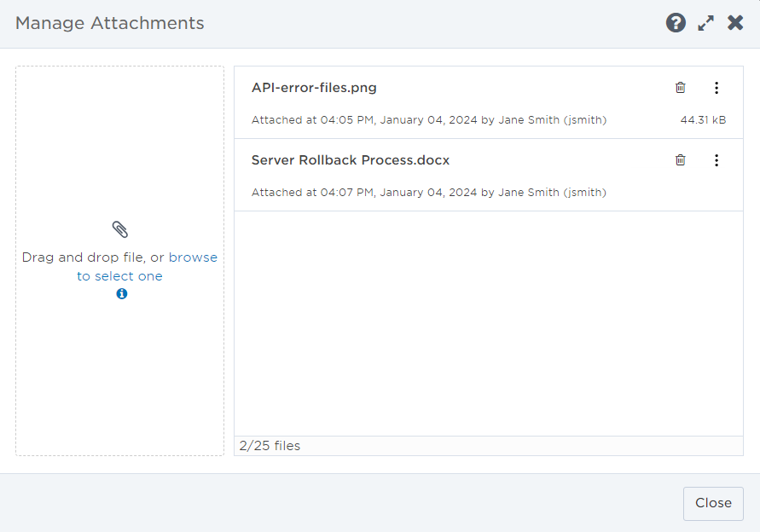Screen dimensions: 760x532
Task: Close the Manage Attachments dialog header X
Action: coord(735,22)
